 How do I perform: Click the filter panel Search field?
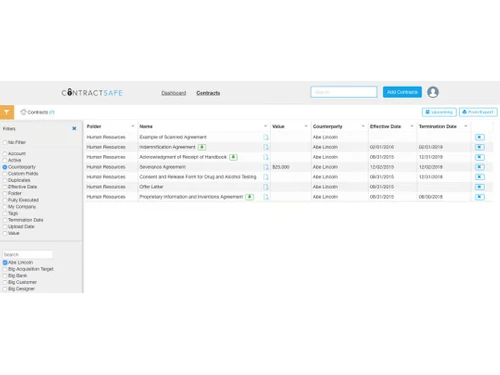[x=28, y=255]
